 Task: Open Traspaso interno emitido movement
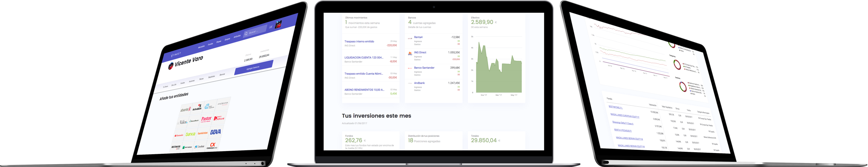[359, 41]
